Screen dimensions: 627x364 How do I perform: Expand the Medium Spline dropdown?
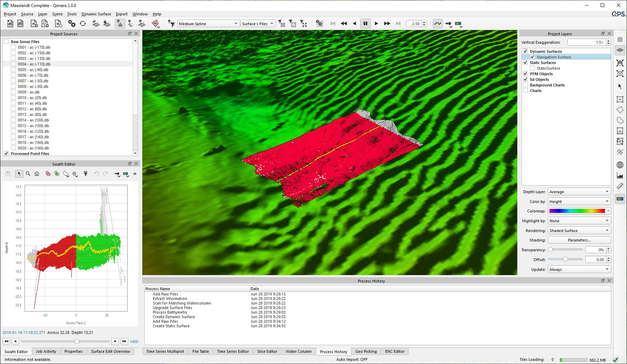click(208, 24)
